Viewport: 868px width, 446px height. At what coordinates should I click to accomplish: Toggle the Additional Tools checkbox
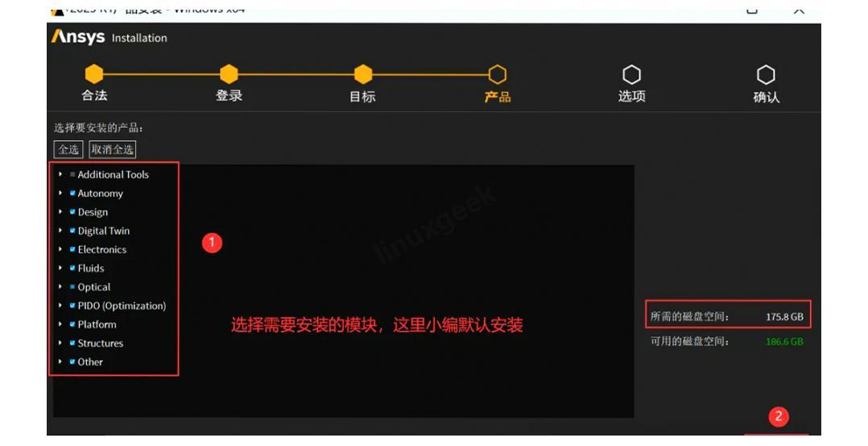click(x=72, y=175)
